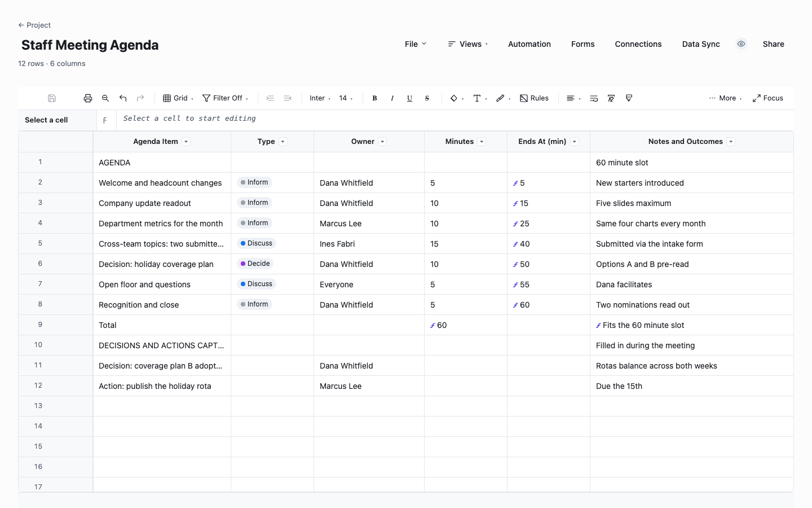Open the Views menu

pyautogui.click(x=467, y=44)
